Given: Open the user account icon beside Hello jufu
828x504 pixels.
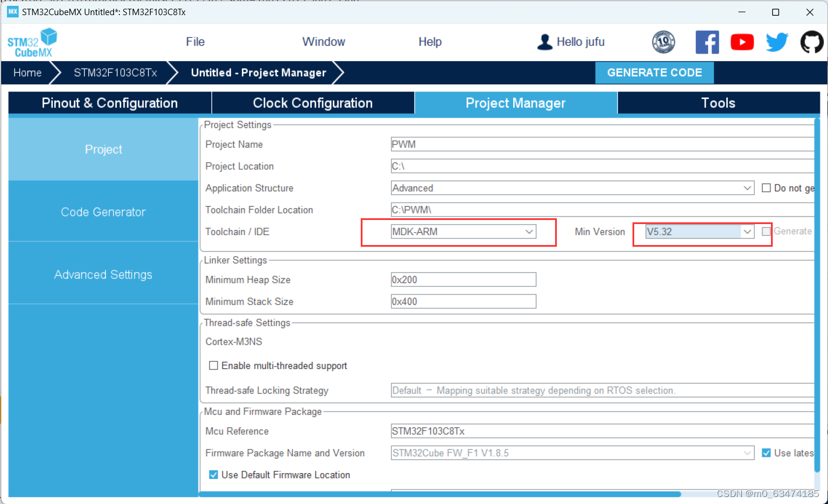Looking at the screenshot, I should point(545,42).
